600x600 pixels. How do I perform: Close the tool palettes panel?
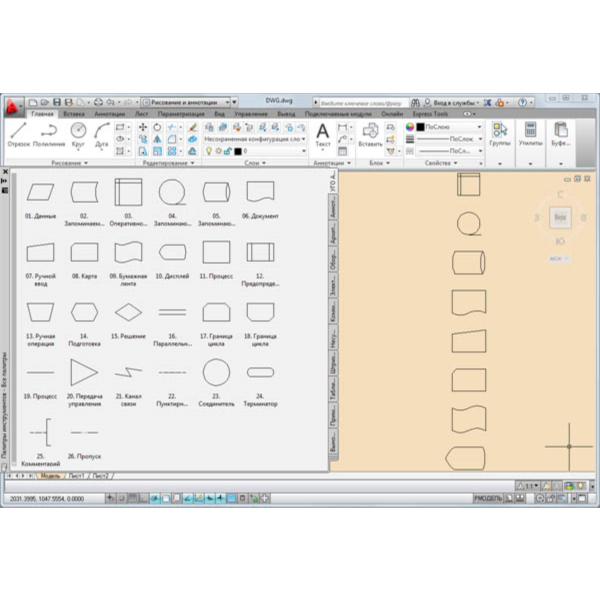point(5,172)
